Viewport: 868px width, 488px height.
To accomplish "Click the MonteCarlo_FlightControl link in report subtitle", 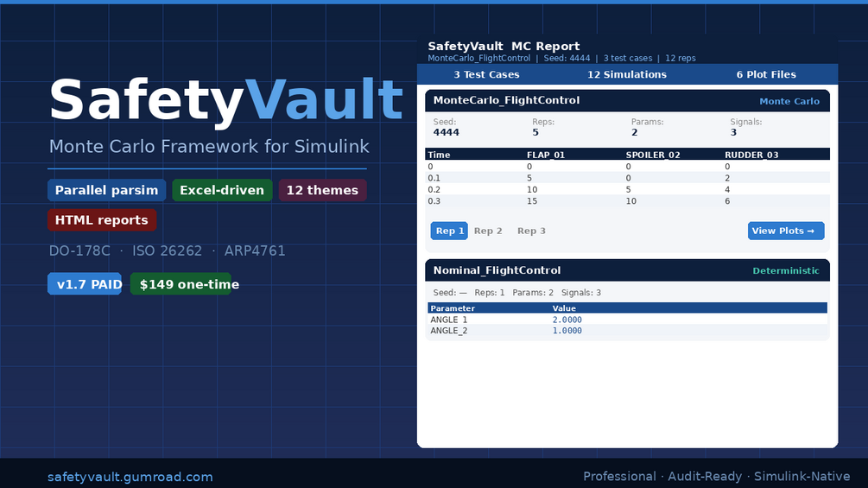I will click(x=478, y=58).
